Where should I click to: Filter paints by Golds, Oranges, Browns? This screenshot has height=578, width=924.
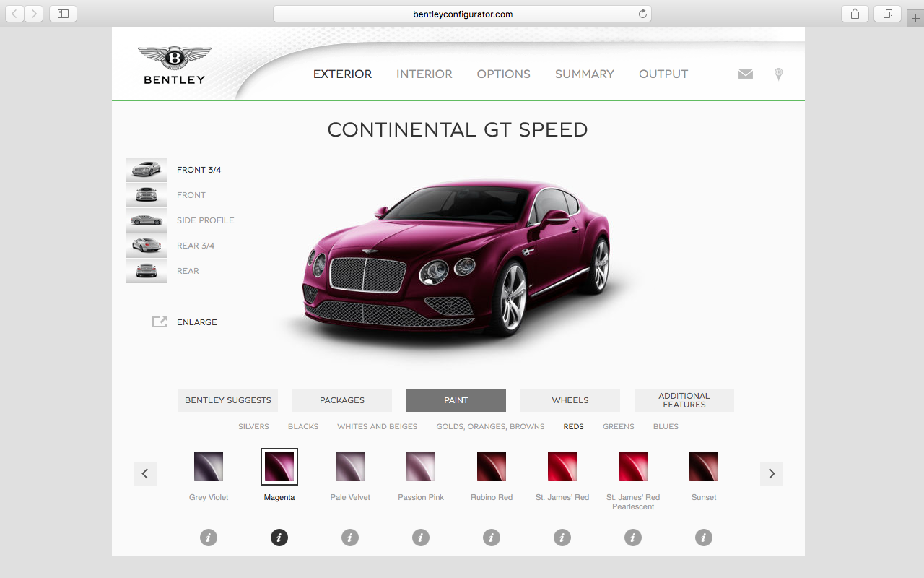[490, 426]
